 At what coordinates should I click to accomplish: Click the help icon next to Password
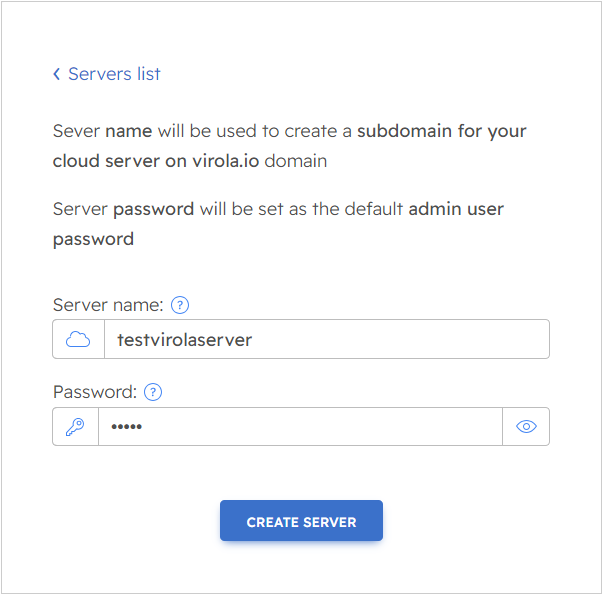[153, 392]
